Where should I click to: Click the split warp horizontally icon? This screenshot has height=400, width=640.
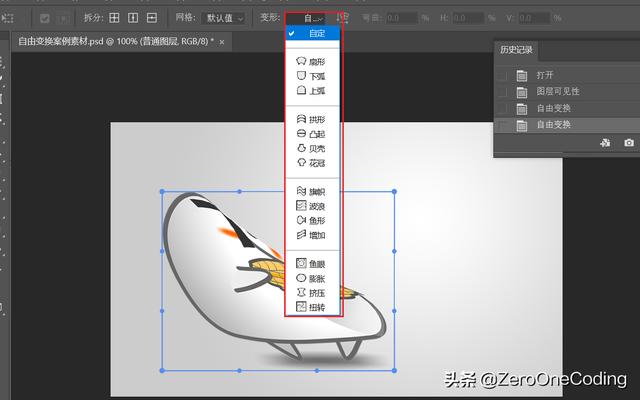point(151,18)
